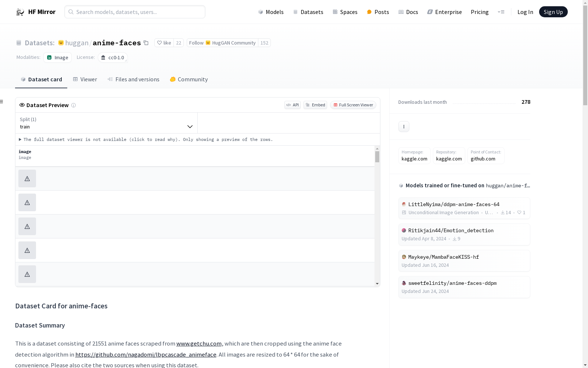This screenshot has width=588, height=368.
Task: Open Models in top navigation
Action: pos(271,12)
